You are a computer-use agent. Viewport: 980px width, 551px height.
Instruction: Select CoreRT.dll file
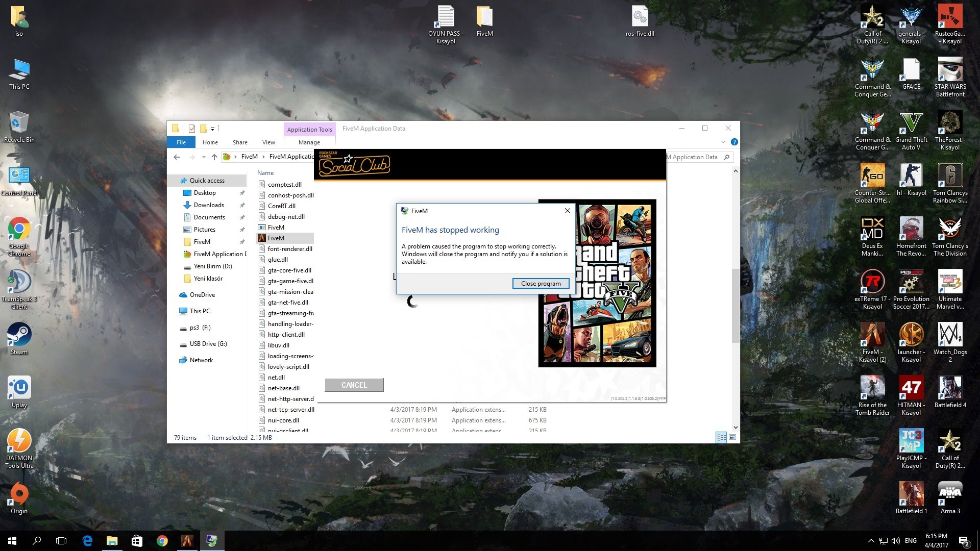[x=282, y=206]
